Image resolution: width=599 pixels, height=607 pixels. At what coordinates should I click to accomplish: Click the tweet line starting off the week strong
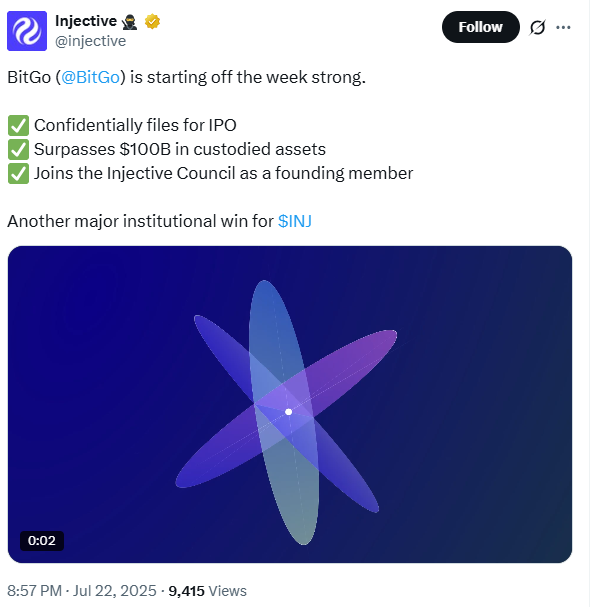pos(186,77)
